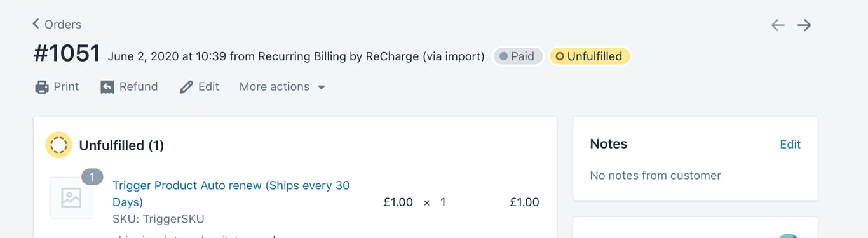Screen dimensions: 868x238
Task: Click the Refund button label
Action: click(139, 87)
